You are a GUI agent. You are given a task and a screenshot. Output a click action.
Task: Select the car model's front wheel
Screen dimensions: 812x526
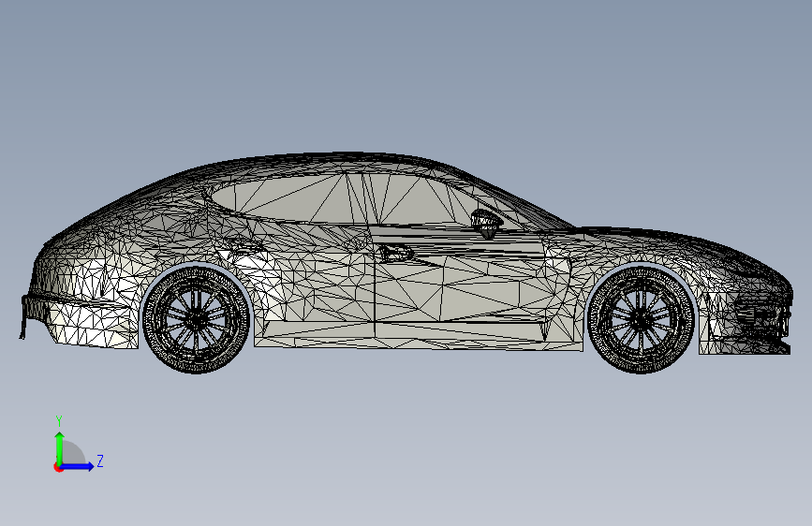pos(642,319)
